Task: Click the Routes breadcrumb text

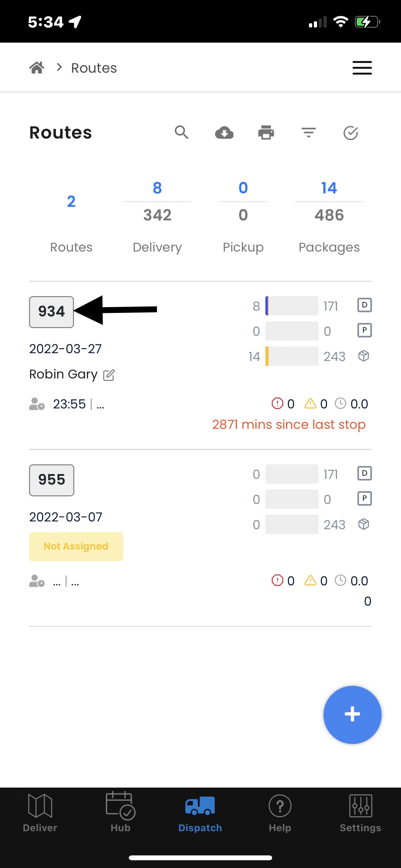Action: (94, 68)
